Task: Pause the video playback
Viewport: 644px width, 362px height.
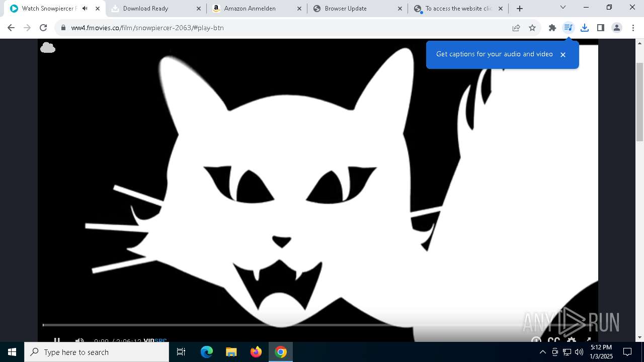Action: tap(57, 340)
